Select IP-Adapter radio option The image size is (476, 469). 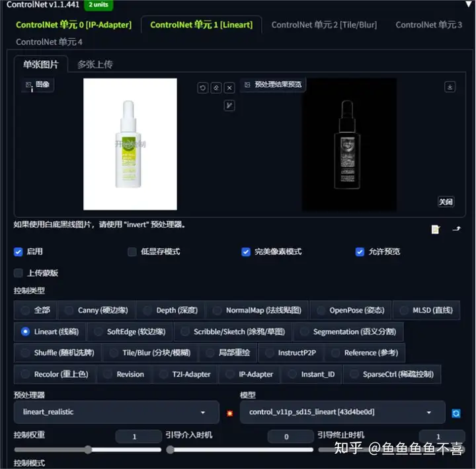click(249, 375)
